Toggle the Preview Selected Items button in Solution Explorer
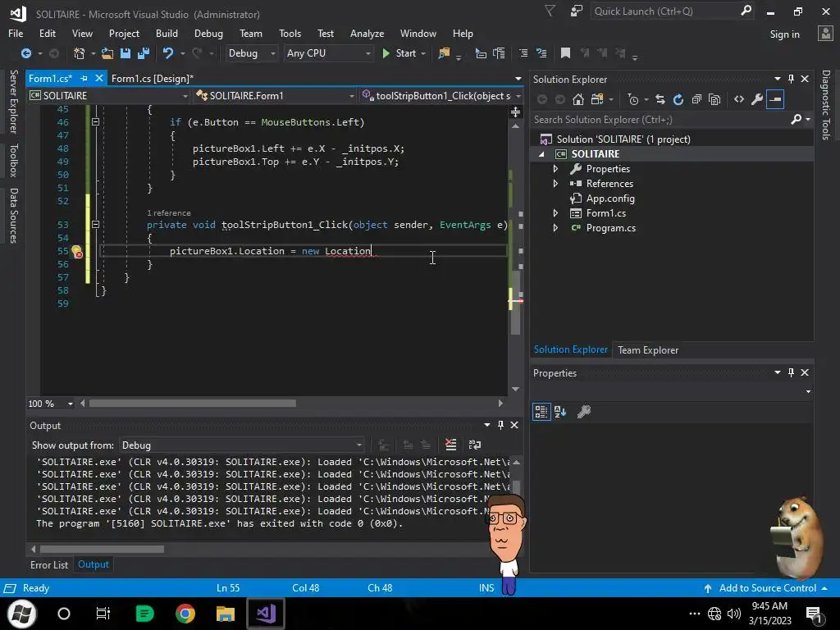This screenshot has width=840, height=630. point(775,99)
